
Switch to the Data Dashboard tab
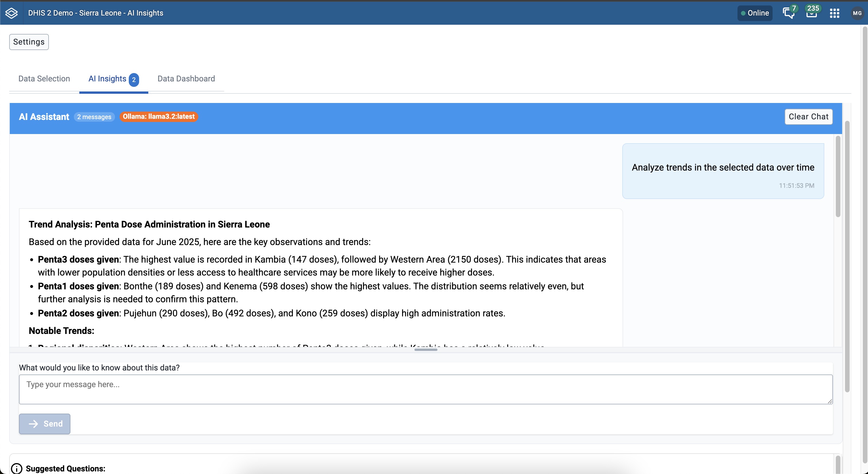186,79
